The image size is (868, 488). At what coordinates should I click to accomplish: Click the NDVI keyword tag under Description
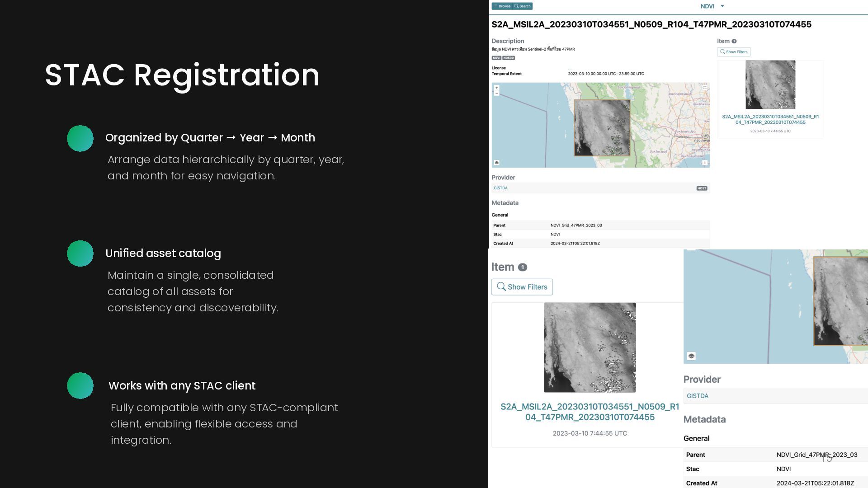click(x=496, y=58)
